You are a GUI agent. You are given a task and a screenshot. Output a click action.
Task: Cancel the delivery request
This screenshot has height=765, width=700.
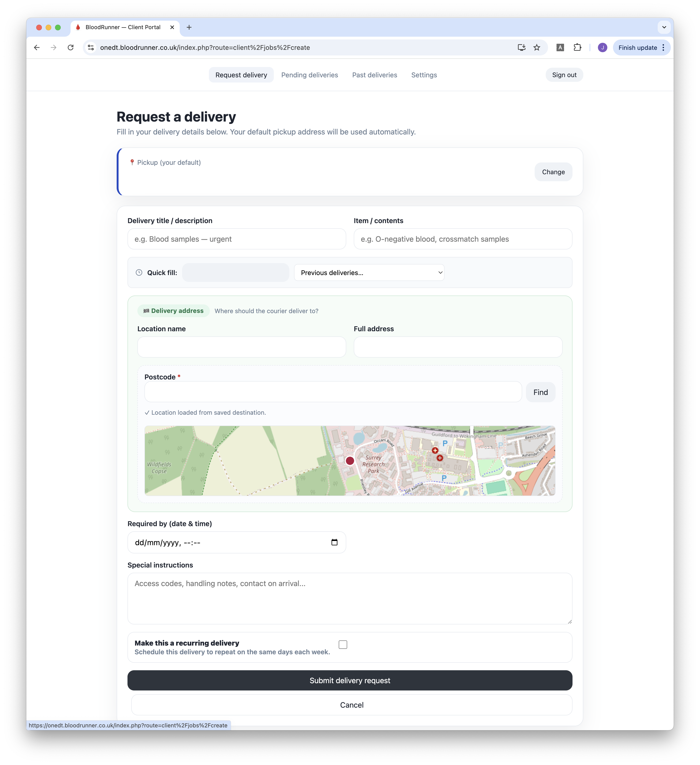(x=351, y=705)
